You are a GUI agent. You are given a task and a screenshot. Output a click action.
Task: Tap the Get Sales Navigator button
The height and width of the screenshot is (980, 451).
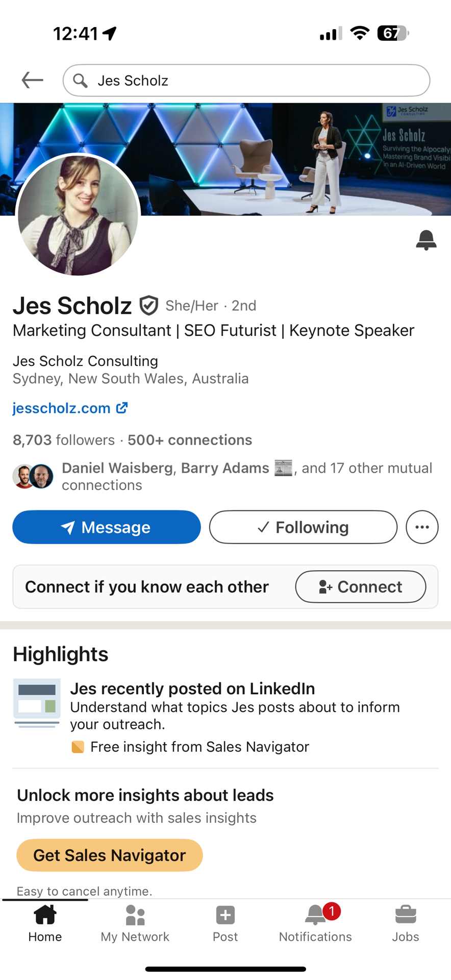tap(110, 855)
